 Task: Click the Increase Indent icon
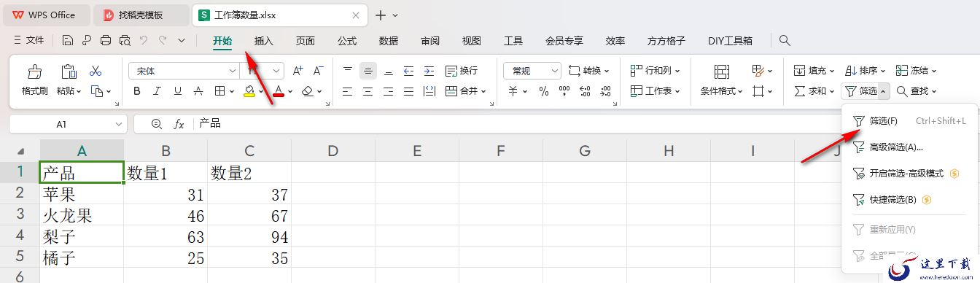pos(429,71)
